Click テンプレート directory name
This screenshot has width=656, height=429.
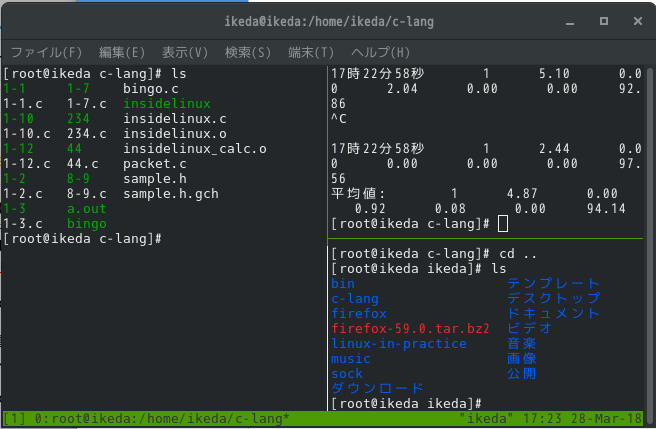click(x=554, y=284)
